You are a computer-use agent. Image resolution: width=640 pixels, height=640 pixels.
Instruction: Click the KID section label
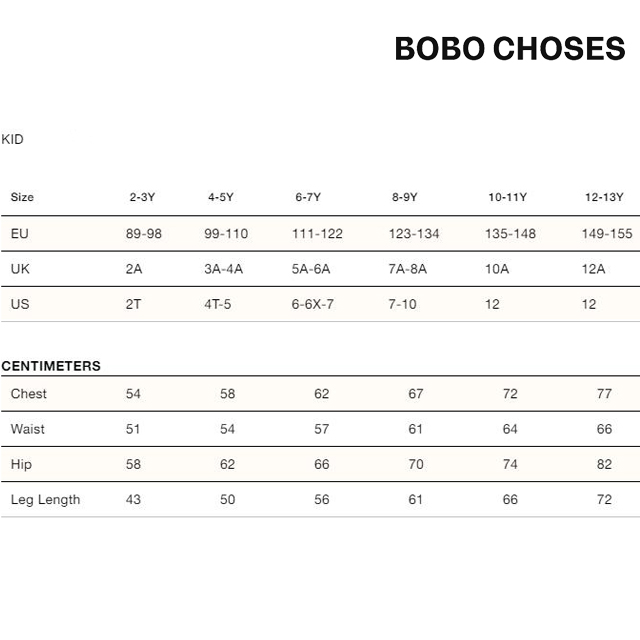[12, 139]
